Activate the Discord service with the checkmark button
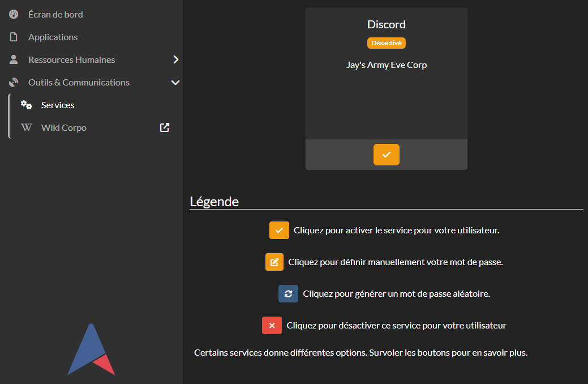The image size is (588, 384). (x=387, y=154)
